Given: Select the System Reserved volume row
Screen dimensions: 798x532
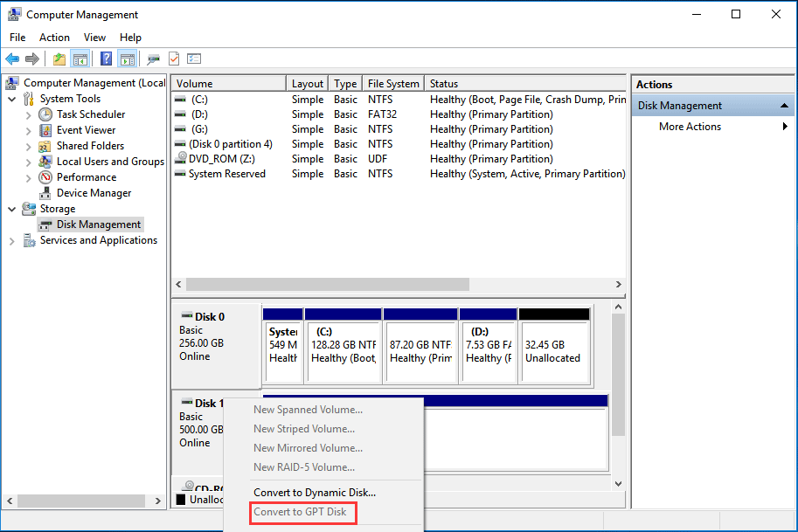Looking at the screenshot, I should 399,174.
